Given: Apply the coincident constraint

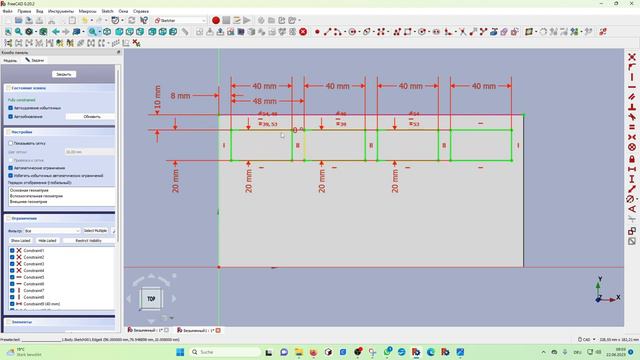Looking at the screenshot, I should pos(632,57).
